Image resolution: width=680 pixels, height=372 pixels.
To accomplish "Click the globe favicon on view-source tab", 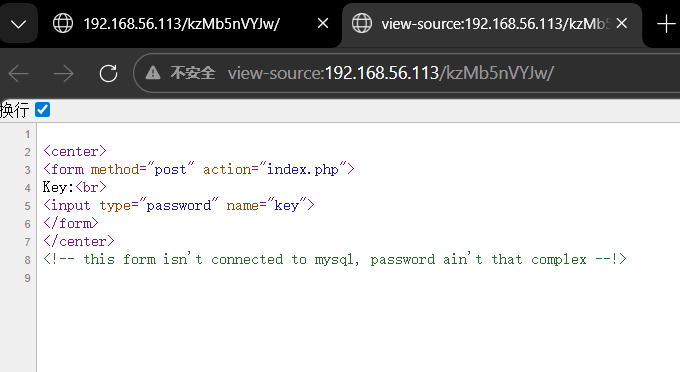I will click(x=362, y=23).
